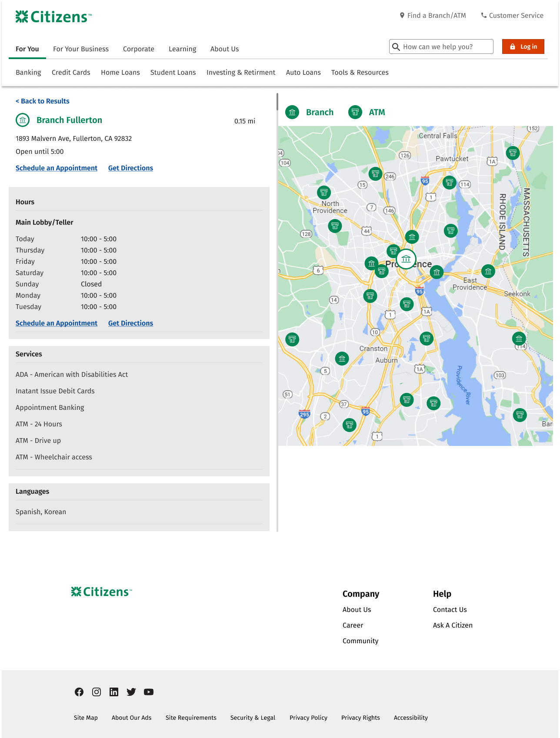This screenshot has height=738, width=560.
Task: Click the Facebook icon in footer
Action: (x=79, y=692)
